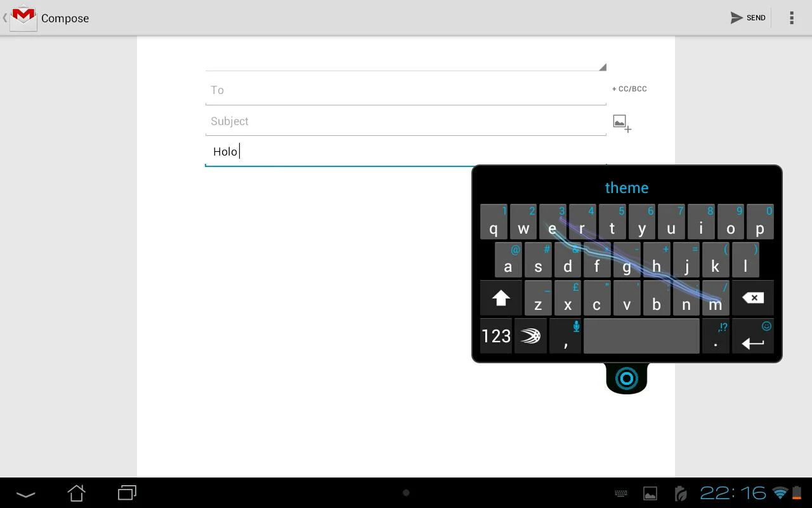Tap the m key
812x508 pixels.
[x=716, y=298]
